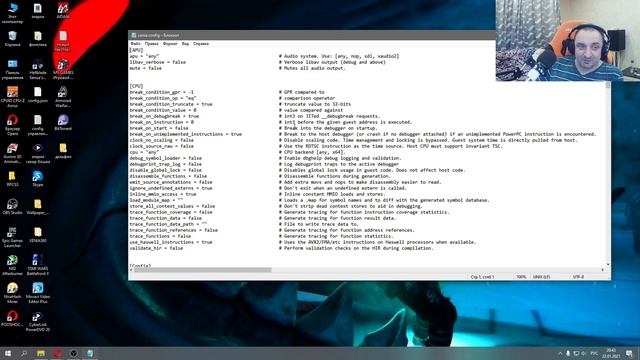
Task: Open the Файл menu in Notepad
Action: [136, 43]
